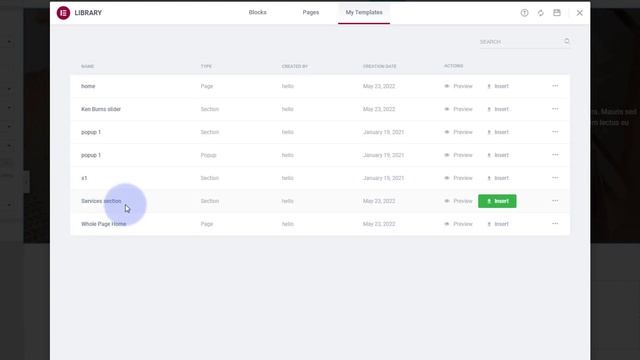The image size is (640, 360).
Task: Click the 'Popup' type cell
Action: [x=208, y=155]
